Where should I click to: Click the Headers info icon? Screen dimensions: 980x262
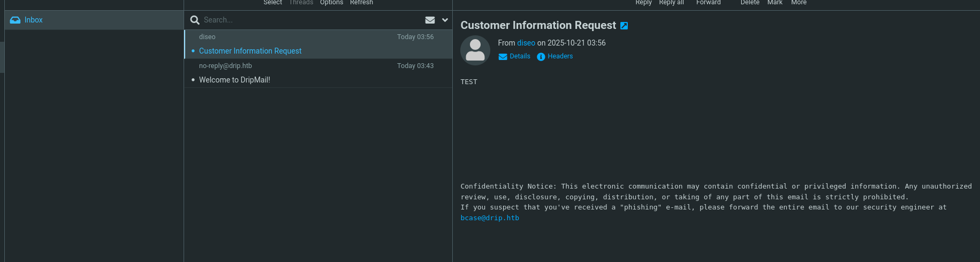pos(541,57)
